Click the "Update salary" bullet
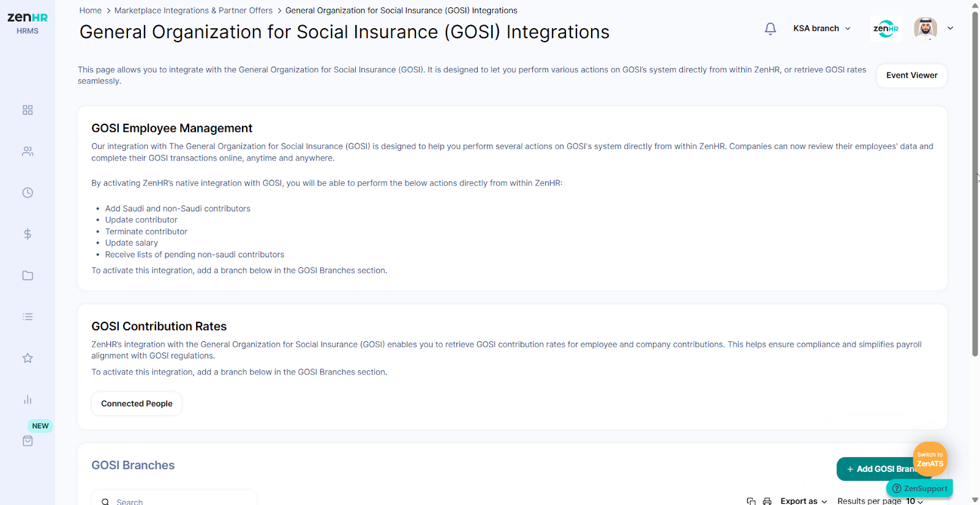 click(131, 243)
